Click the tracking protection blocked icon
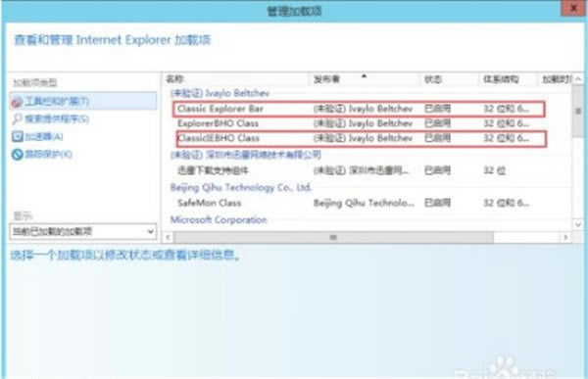The image size is (588, 379). [x=18, y=154]
